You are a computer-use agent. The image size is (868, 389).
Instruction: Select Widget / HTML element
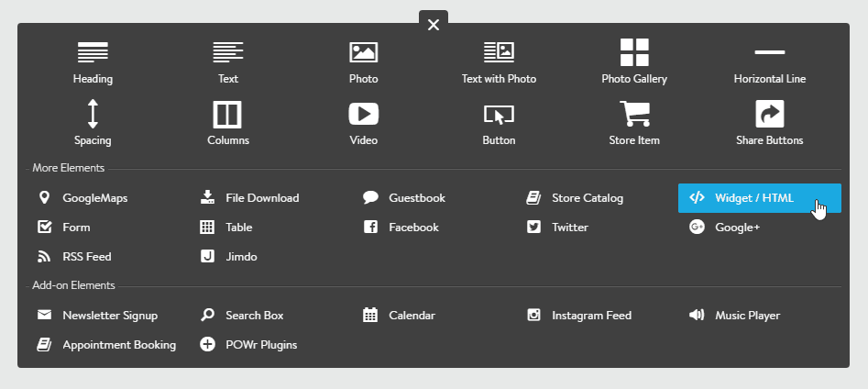753,197
